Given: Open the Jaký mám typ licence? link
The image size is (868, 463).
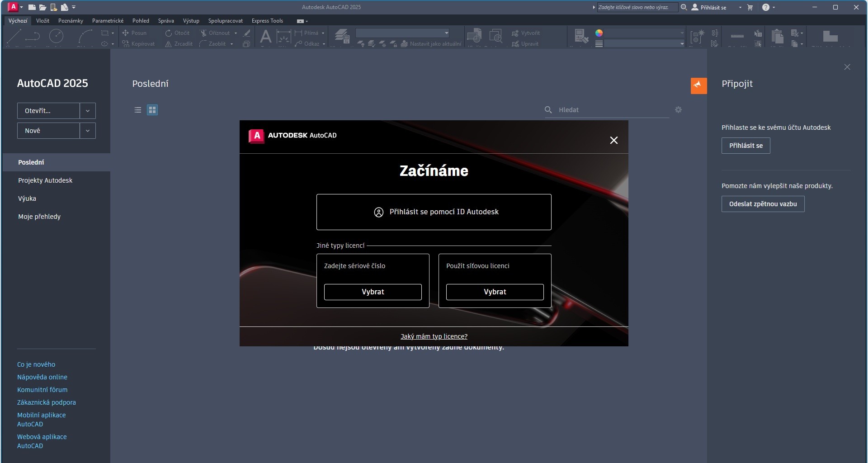Looking at the screenshot, I should (x=434, y=336).
